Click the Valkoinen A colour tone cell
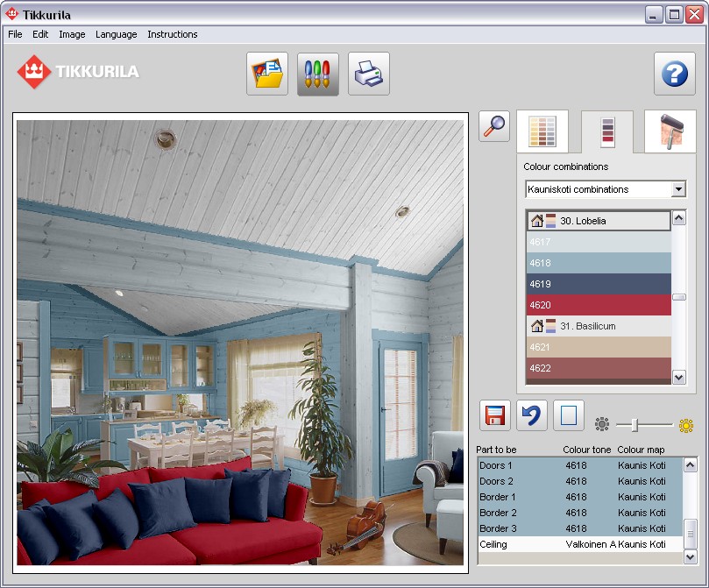This screenshot has height=588, width=709. coord(590,544)
